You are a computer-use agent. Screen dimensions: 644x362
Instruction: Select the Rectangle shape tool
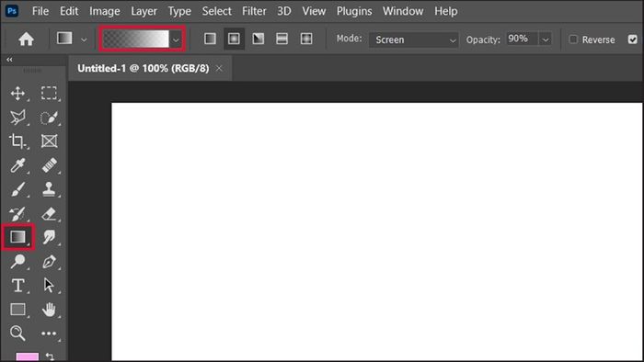pyautogui.click(x=17, y=309)
